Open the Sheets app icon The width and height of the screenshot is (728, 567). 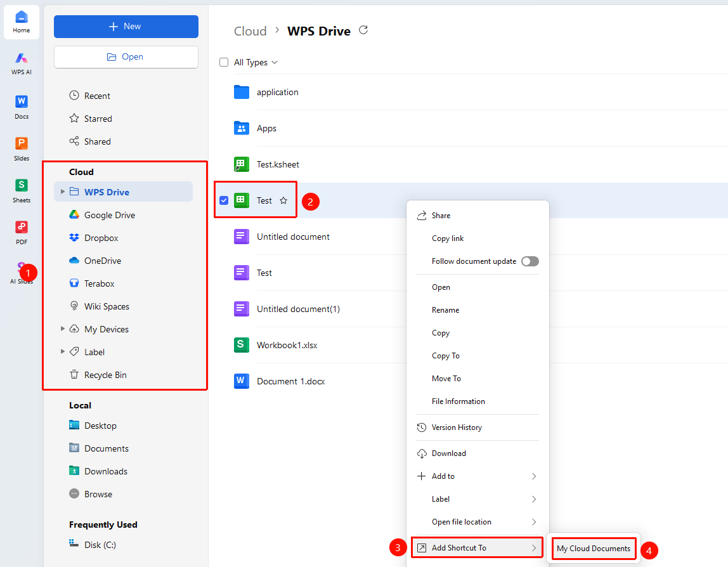tap(22, 190)
